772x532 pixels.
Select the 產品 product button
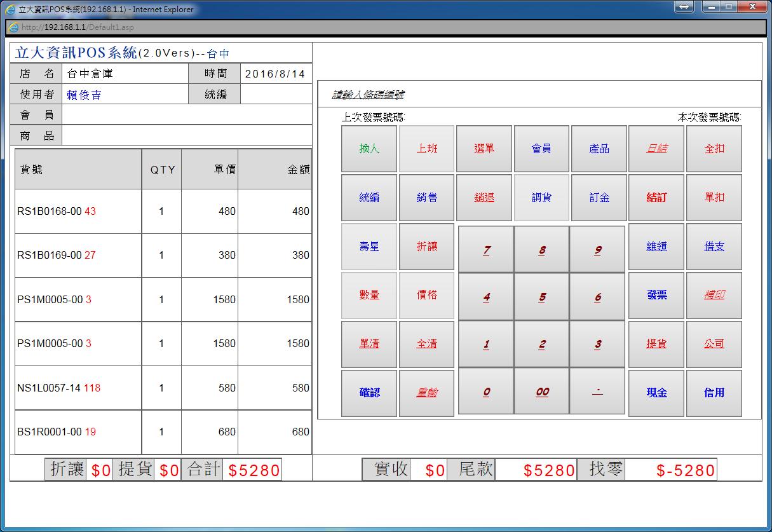(x=599, y=149)
